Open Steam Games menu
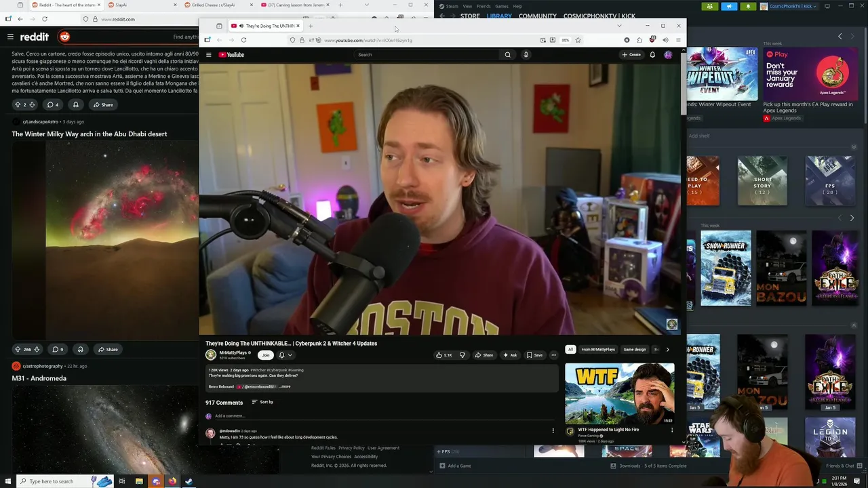Viewport: 868px width, 488px height. [502, 6]
